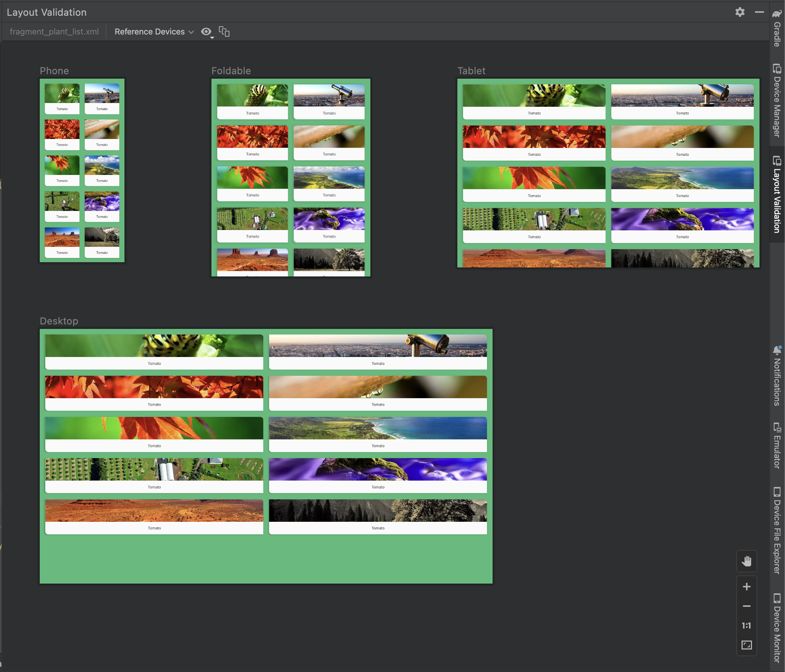Click the color-blind check toggle icon

206,31
